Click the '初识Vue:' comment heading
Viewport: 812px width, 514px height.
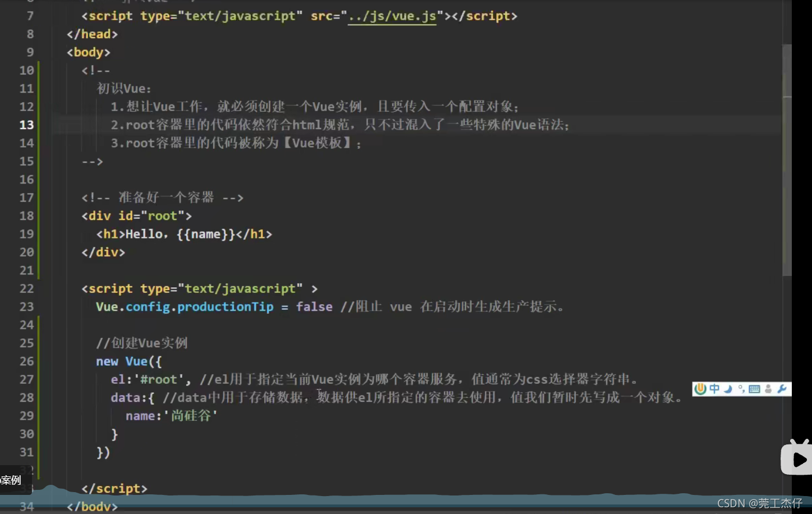124,89
